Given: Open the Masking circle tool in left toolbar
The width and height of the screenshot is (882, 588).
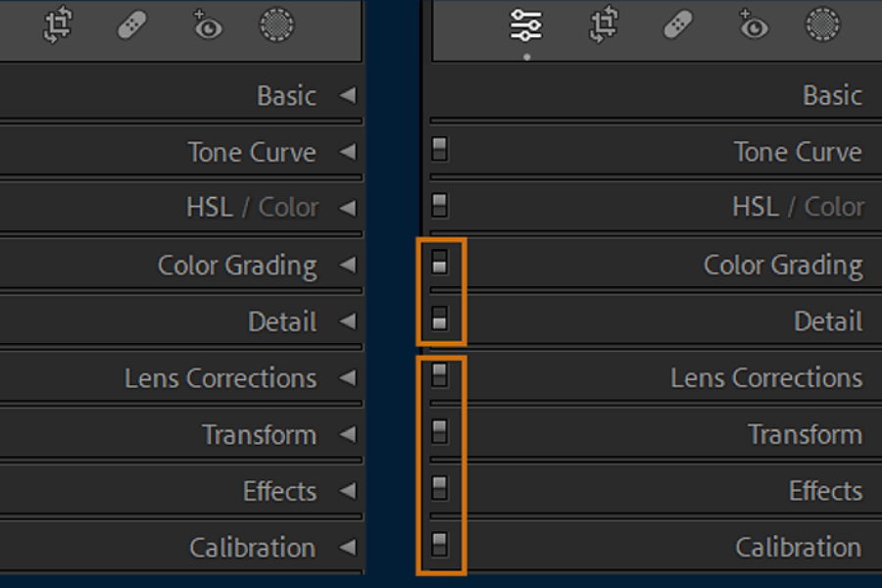Looking at the screenshot, I should tap(277, 25).
